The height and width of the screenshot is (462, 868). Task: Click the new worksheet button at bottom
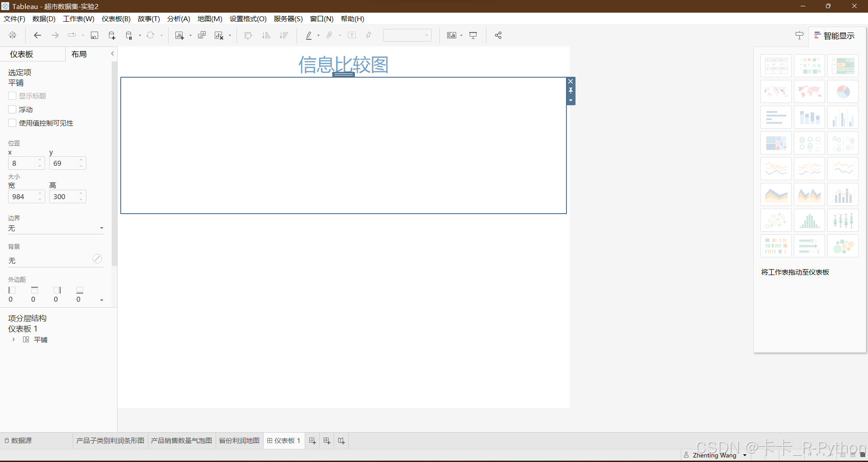312,441
